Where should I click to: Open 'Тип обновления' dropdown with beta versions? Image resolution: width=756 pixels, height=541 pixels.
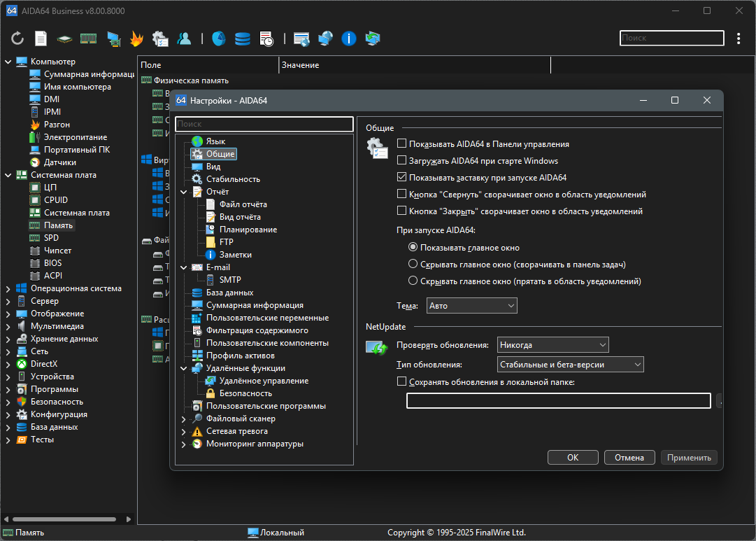[570, 365]
